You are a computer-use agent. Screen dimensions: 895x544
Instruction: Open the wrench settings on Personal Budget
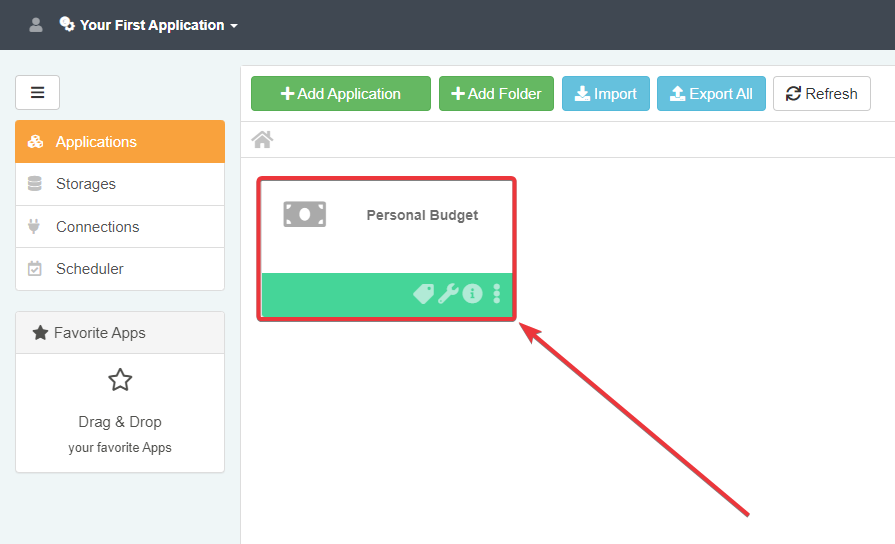tap(448, 294)
